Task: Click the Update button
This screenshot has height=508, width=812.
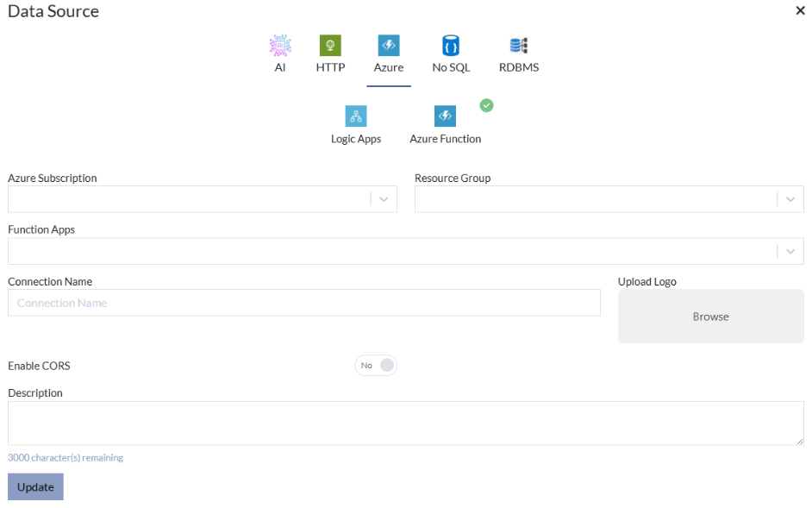Action: coord(35,486)
